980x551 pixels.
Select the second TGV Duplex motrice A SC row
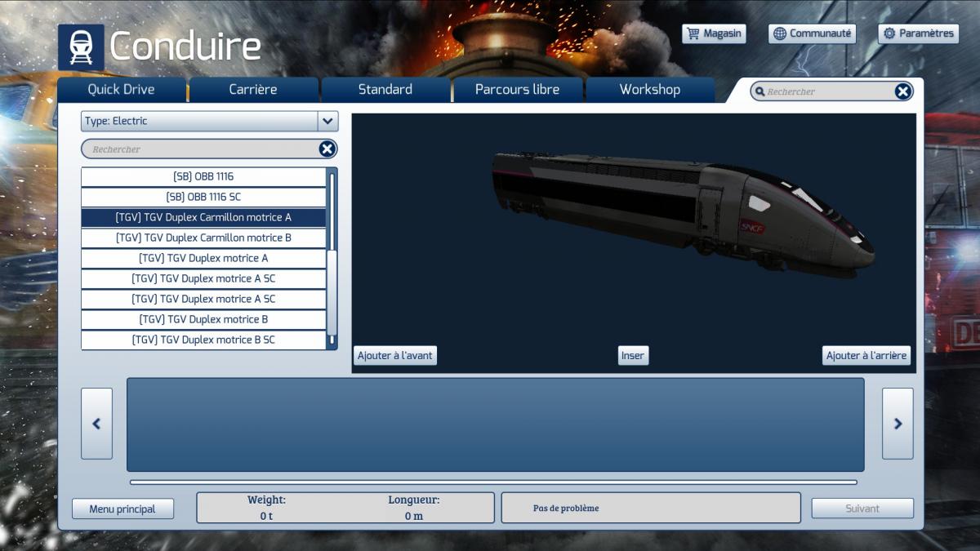pyautogui.click(x=203, y=299)
